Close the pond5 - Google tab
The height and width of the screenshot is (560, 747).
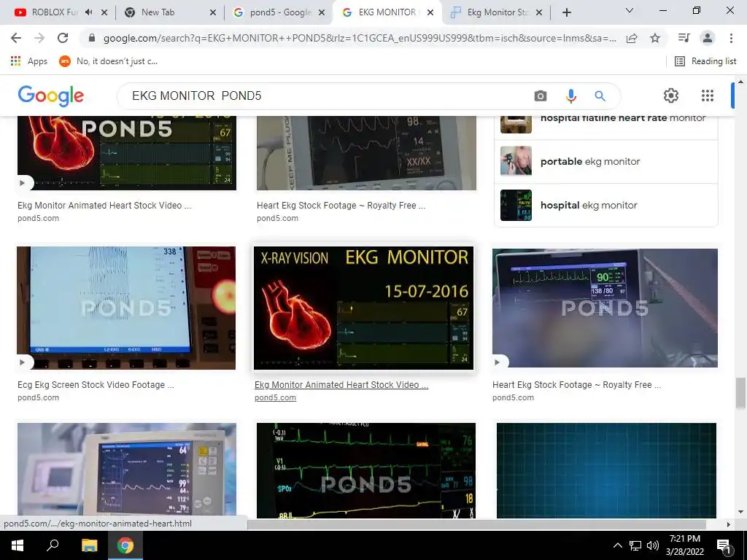tap(322, 12)
